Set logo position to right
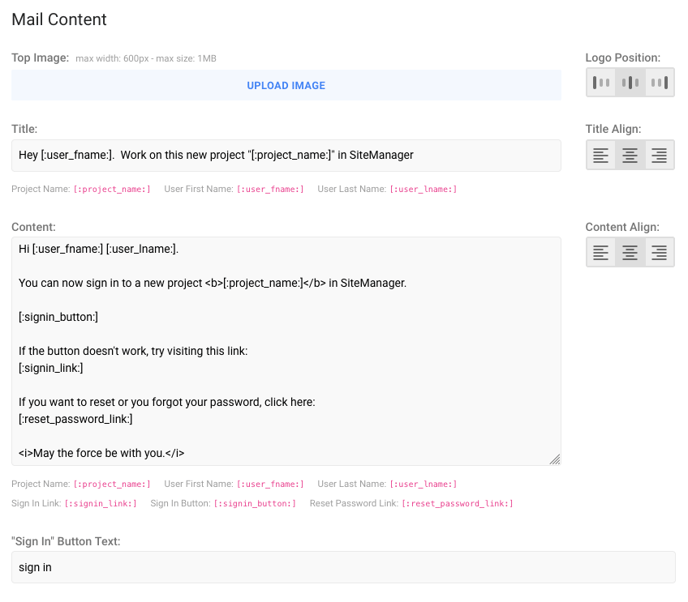The image size is (688, 602). click(x=659, y=82)
